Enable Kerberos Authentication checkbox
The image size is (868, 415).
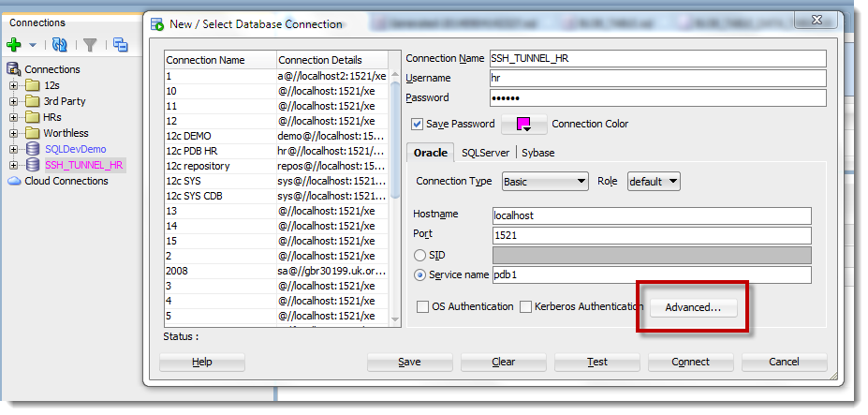pyautogui.click(x=526, y=307)
